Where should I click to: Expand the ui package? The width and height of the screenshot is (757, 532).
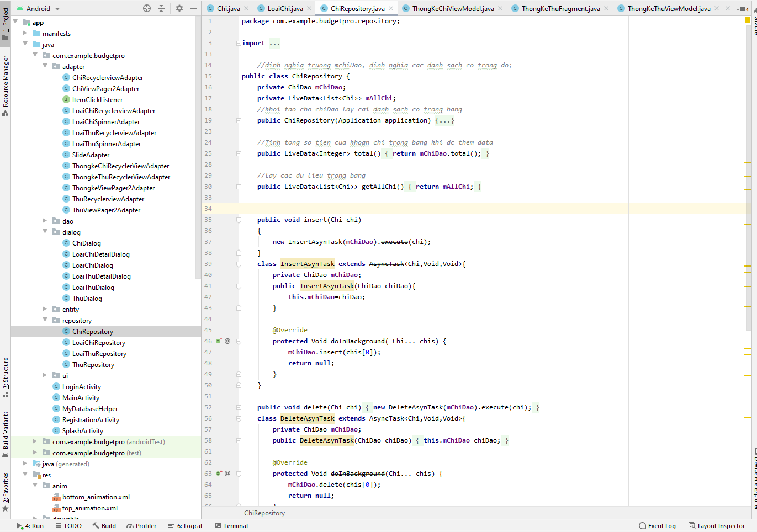[45, 375]
